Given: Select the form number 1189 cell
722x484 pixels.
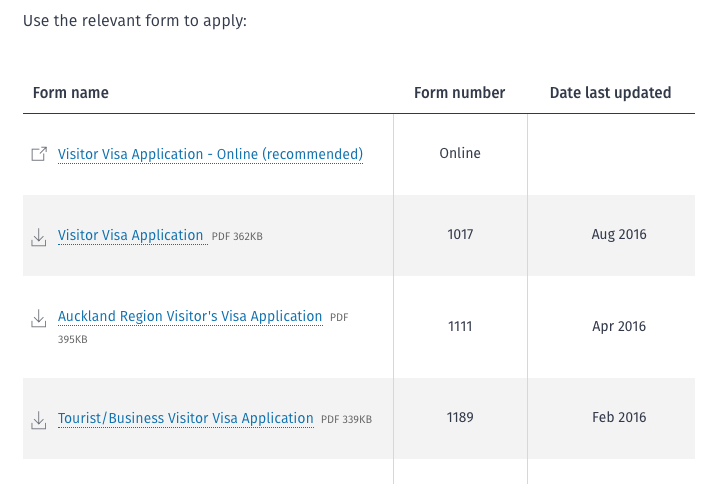Looking at the screenshot, I should (x=460, y=418).
